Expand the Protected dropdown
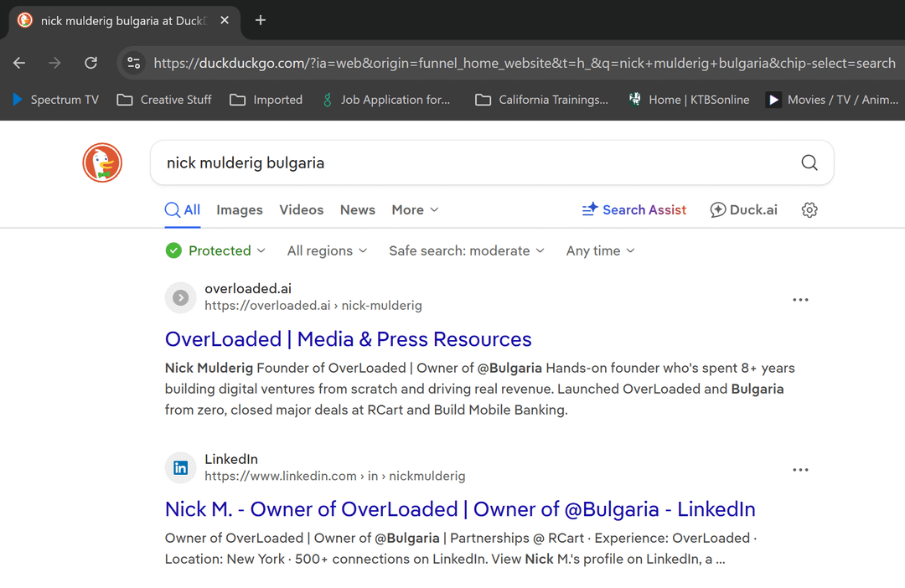905x588 pixels. point(215,250)
